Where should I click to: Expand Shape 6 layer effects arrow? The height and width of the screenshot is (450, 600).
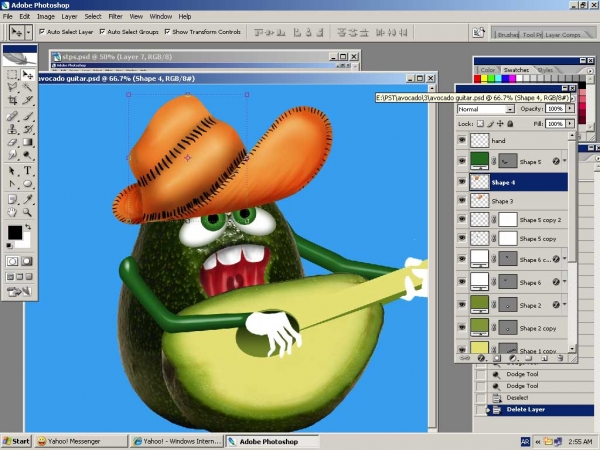[x=564, y=282]
